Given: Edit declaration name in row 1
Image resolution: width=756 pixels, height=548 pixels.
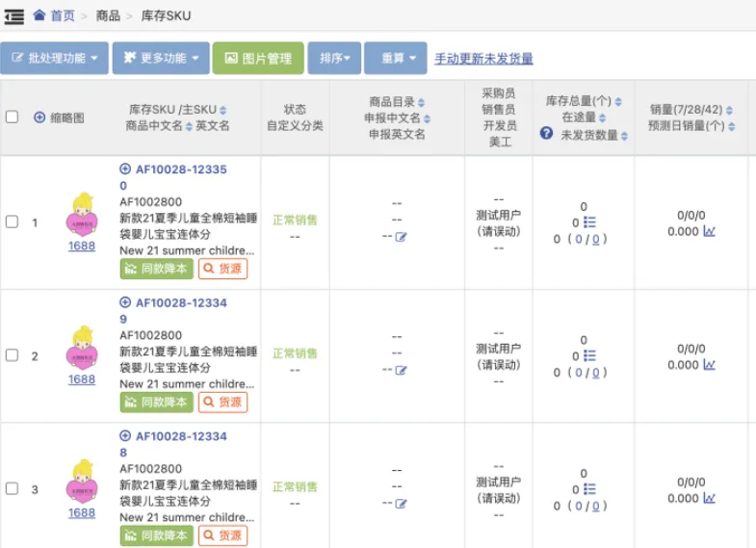Looking at the screenshot, I should (x=401, y=237).
